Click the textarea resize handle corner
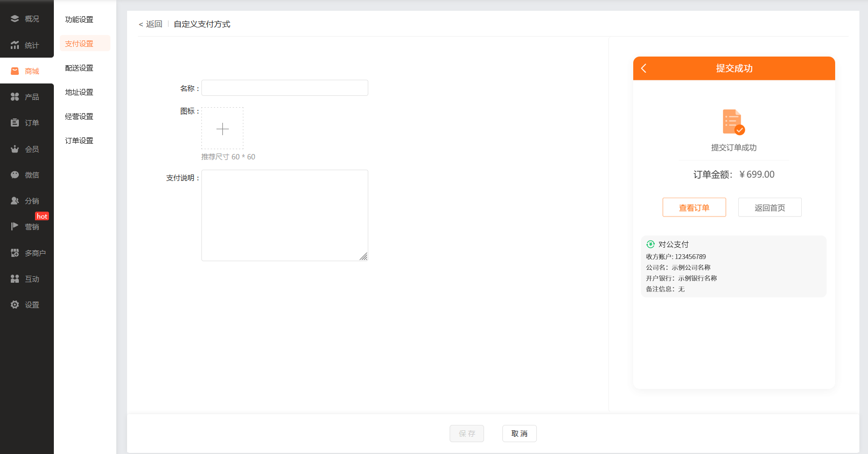868x454 pixels. [x=364, y=257]
